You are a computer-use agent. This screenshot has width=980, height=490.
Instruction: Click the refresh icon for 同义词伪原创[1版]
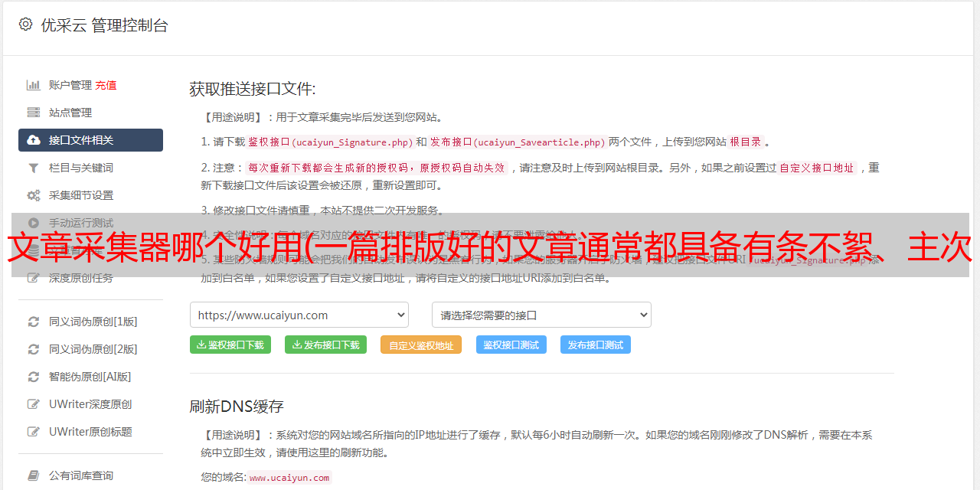34,322
